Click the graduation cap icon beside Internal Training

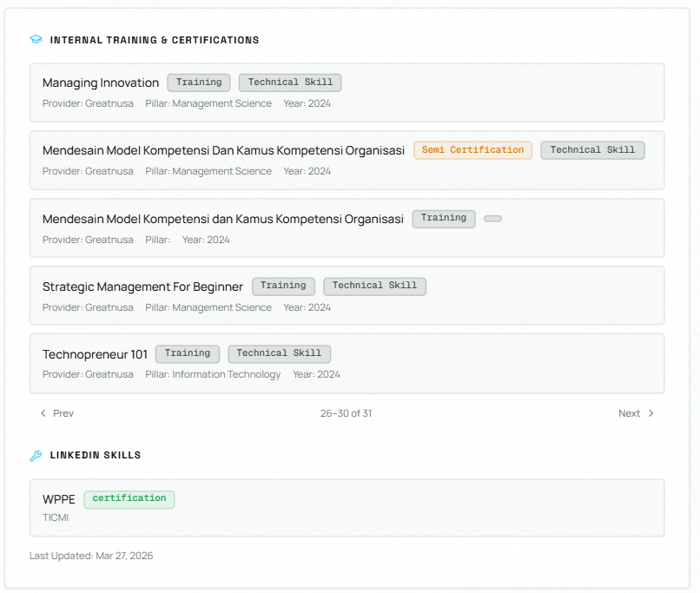[x=36, y=40]
